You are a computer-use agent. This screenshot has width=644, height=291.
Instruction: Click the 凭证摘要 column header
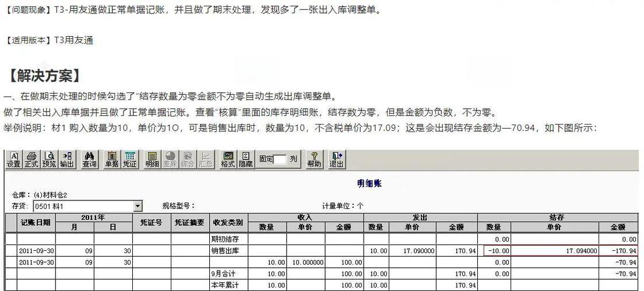(190, 223)
